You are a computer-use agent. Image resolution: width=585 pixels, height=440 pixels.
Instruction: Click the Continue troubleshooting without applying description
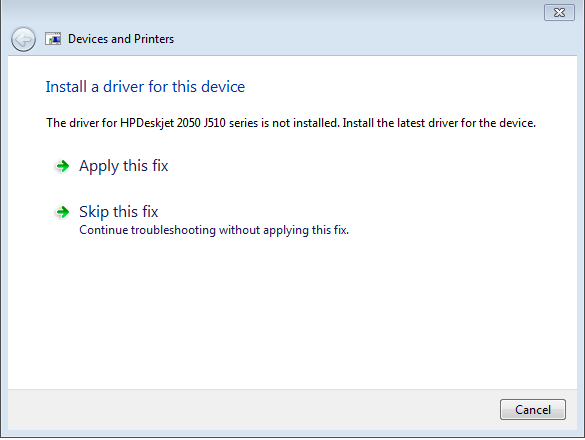tap(214, 230)
